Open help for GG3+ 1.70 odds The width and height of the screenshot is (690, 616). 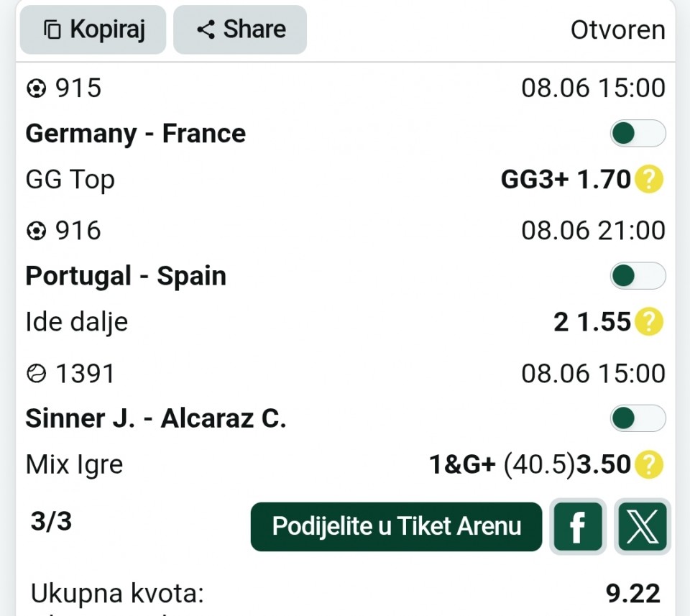point(649,179)
